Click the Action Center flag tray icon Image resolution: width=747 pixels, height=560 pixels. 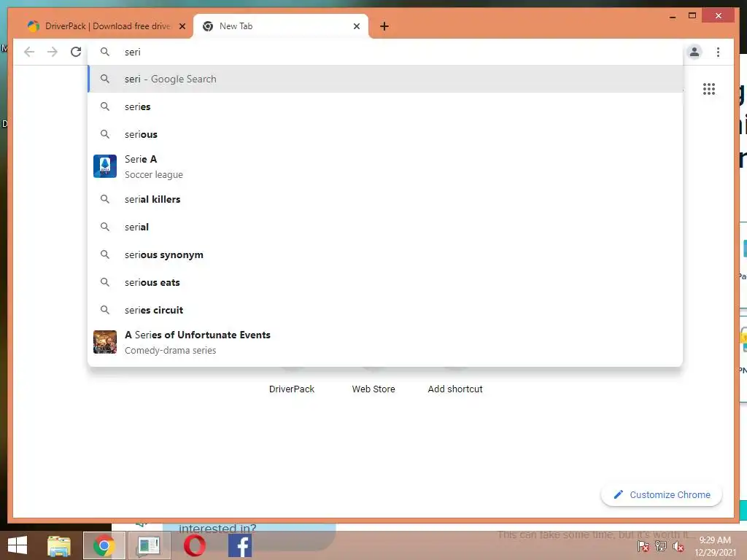click(x=643, y=547)
